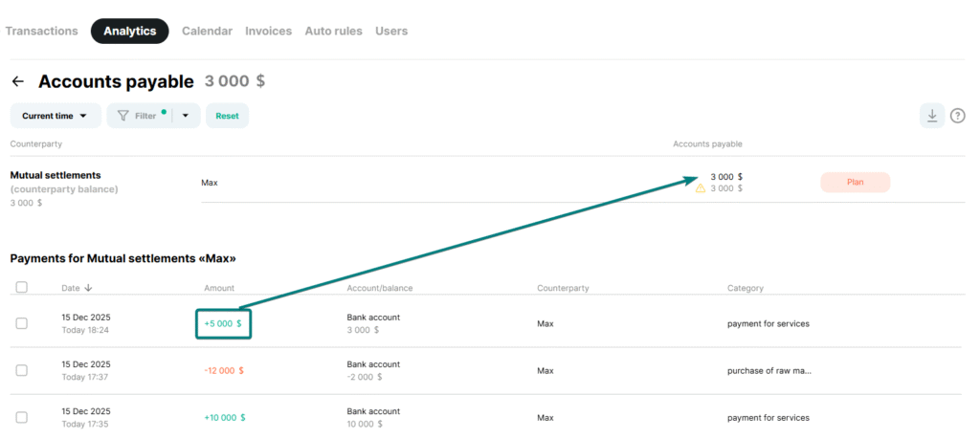This screenshot has height=439, width=980.
Task: Check the box for the +5 000 $ payment
Action: pos(21,323)
